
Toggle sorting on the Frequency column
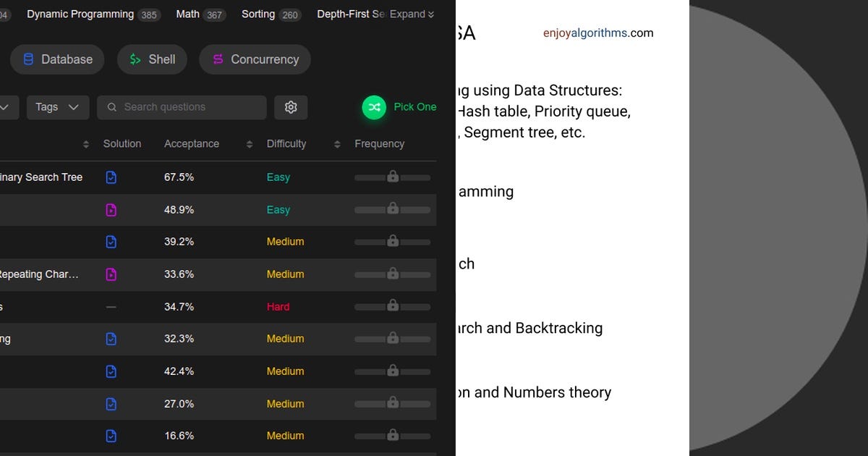(x=380, y=143)
